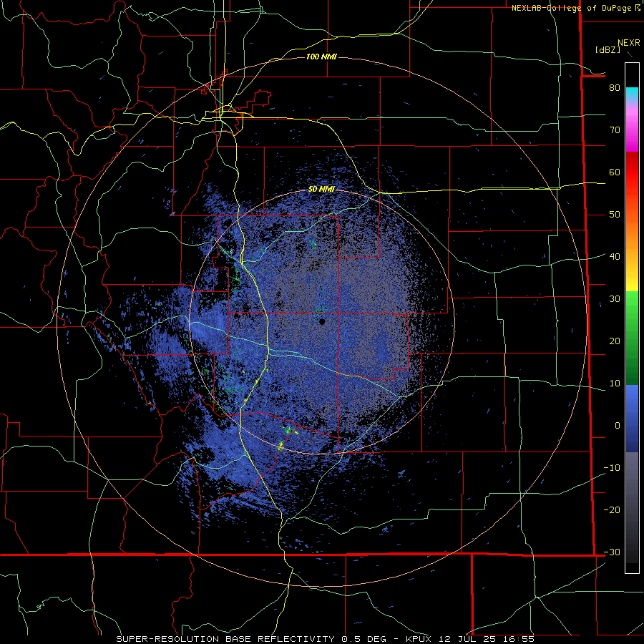This screenshot has width=644, height=644.
Task: Select the -10 value on dBZ scale
Action: (x=612, y=468)
